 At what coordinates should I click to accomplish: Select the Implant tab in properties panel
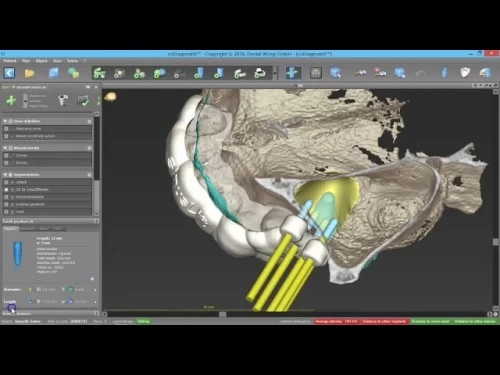[x=10, y=228]
